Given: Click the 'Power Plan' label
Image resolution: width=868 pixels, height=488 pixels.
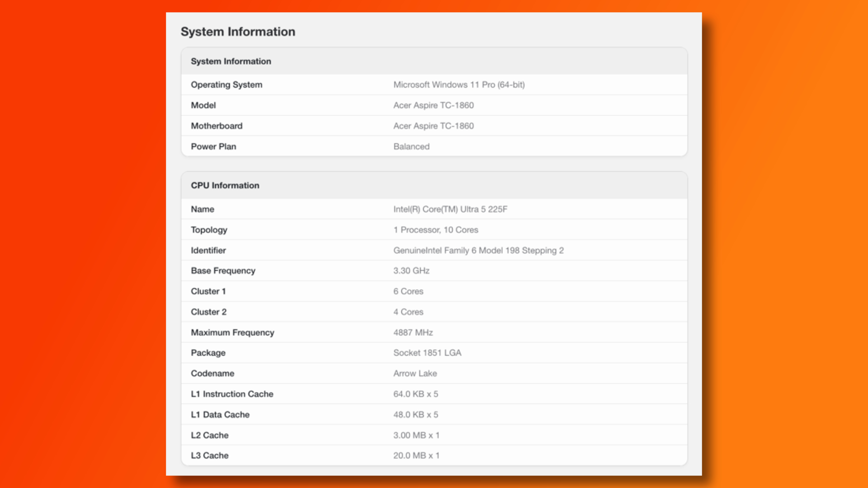Looking at the screenshot, I should tap(213, 146).
